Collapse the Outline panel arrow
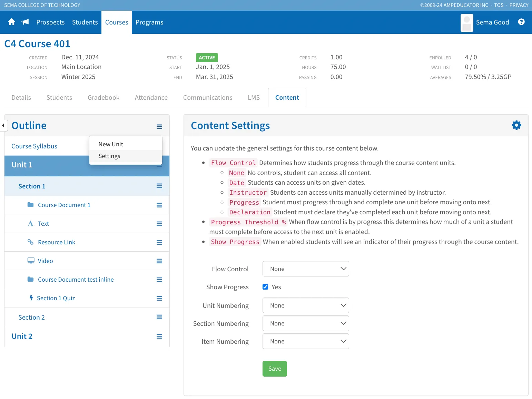532x399 pixels. 3,125
